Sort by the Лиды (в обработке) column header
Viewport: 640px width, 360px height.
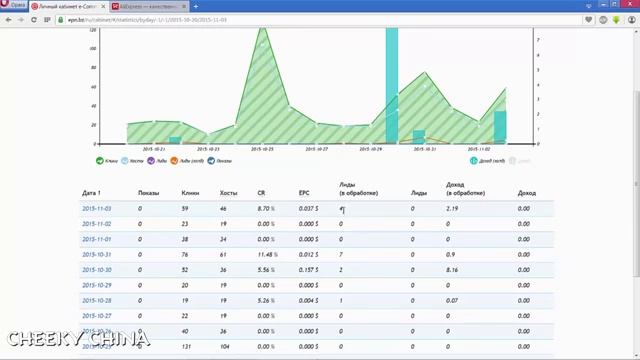coord(358,189)
